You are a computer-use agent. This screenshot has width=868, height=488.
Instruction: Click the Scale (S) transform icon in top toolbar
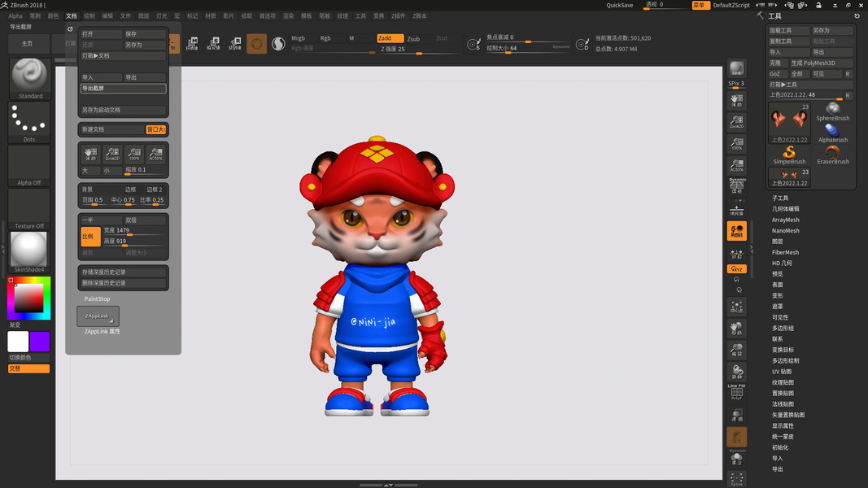click(214, 43)
